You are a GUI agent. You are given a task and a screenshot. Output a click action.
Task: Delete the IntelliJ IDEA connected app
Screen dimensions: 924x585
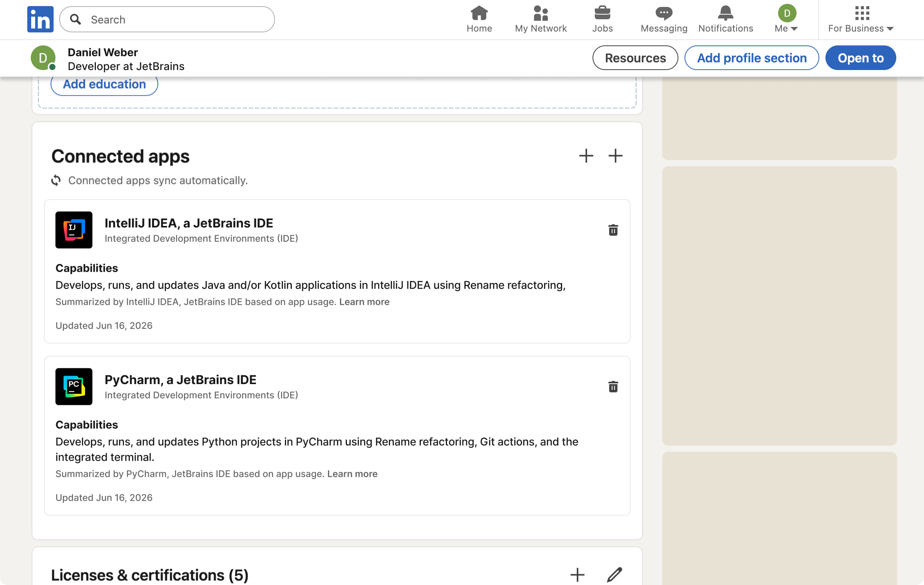click(x=613, y=230)
